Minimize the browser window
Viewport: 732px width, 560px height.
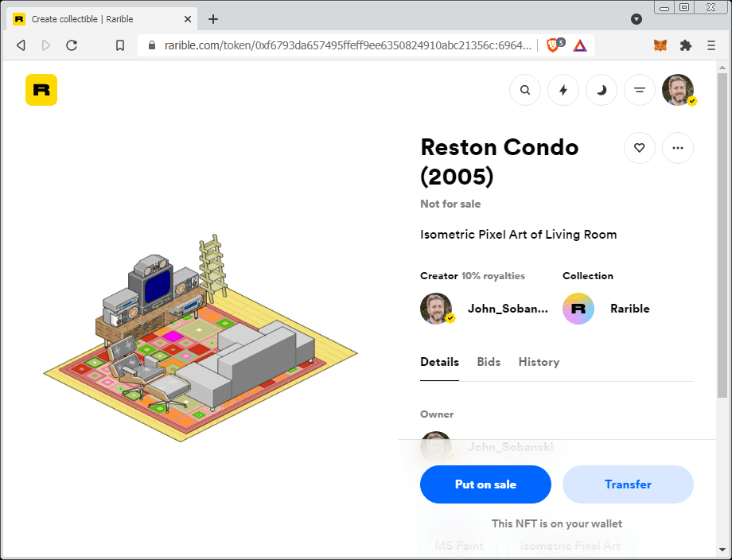click(x=664, y=7)
